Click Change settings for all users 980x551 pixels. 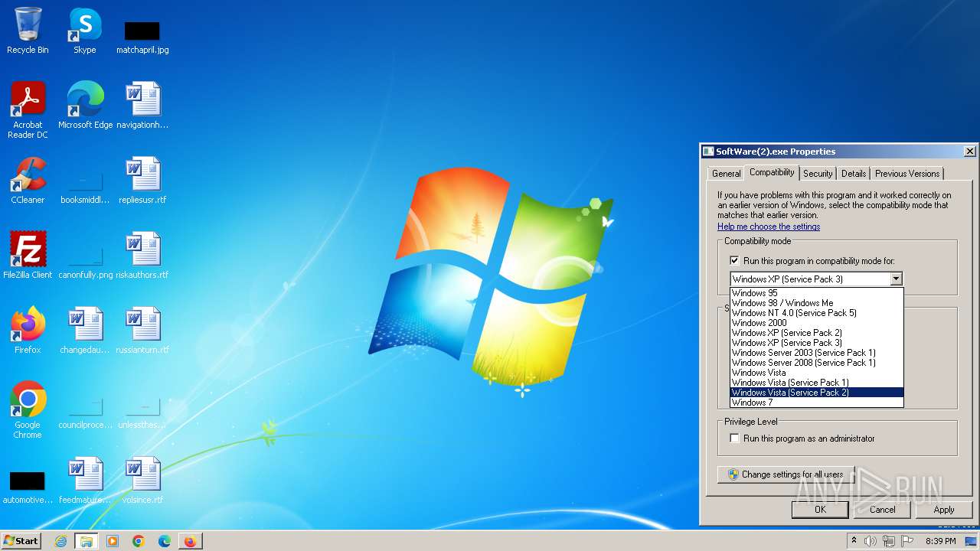[786, 474]
